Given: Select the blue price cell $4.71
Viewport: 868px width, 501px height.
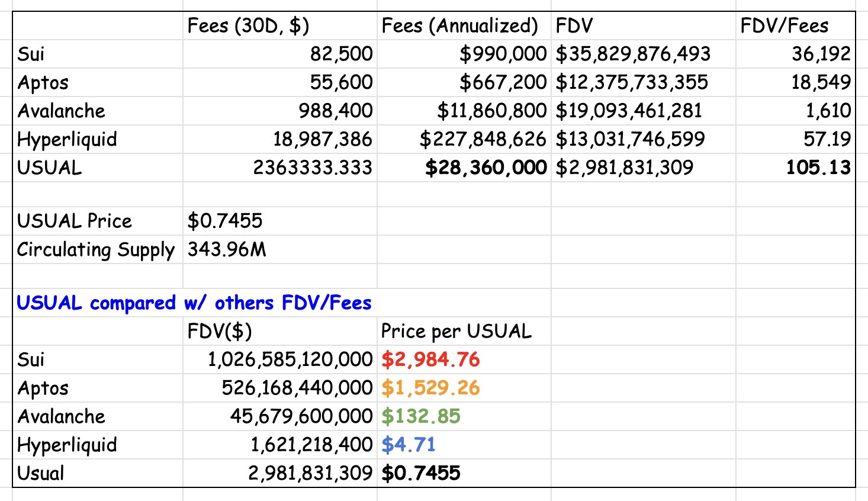Looking at the screenshot, I should tap(409, 445).
